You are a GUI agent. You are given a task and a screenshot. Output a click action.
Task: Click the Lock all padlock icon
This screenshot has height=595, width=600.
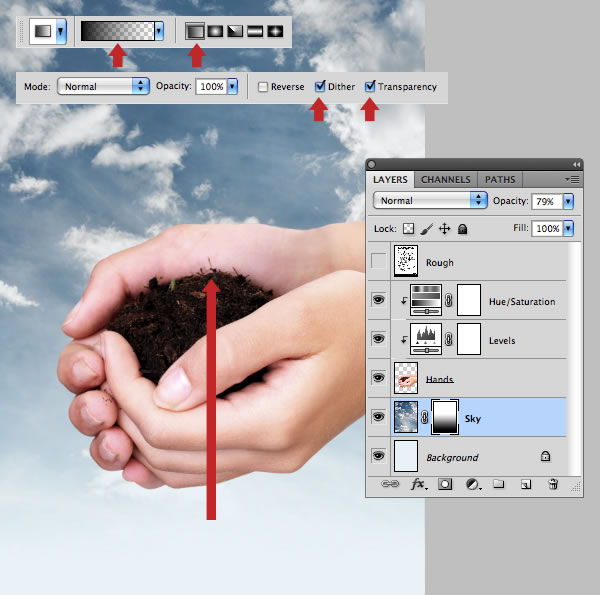463,229
